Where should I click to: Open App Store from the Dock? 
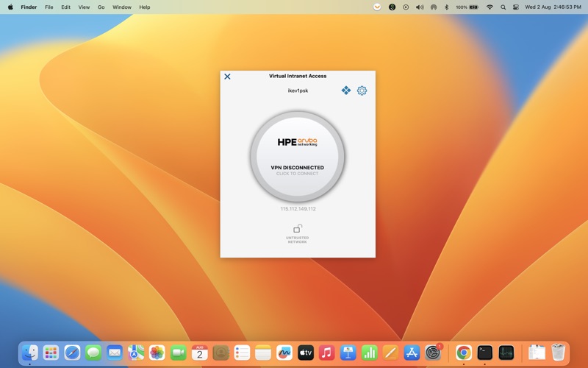412,353
